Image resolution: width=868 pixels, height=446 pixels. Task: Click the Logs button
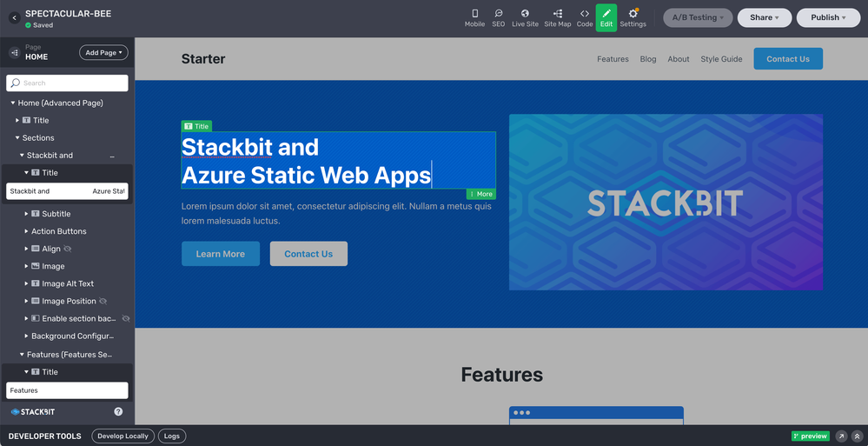(x=172, y=436)
